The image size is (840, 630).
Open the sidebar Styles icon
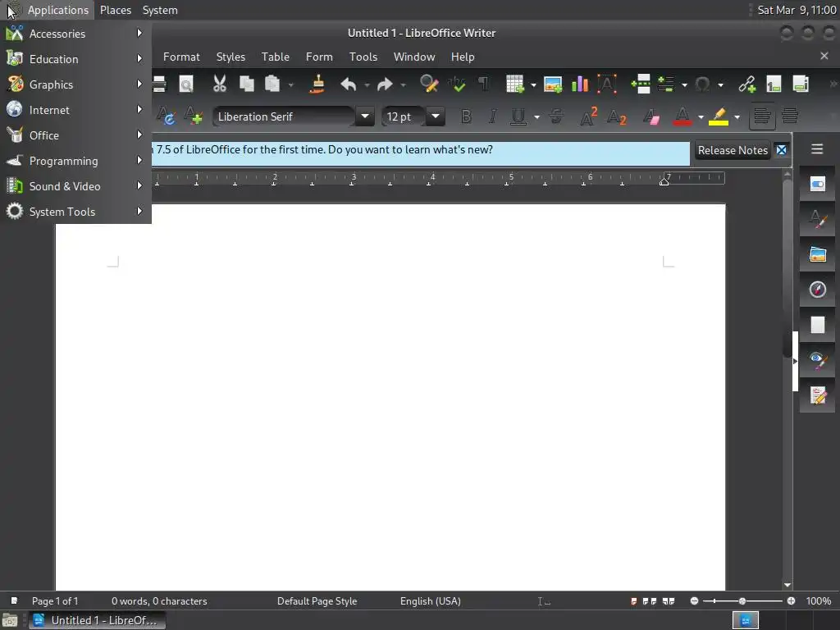[x=817, y=219]
